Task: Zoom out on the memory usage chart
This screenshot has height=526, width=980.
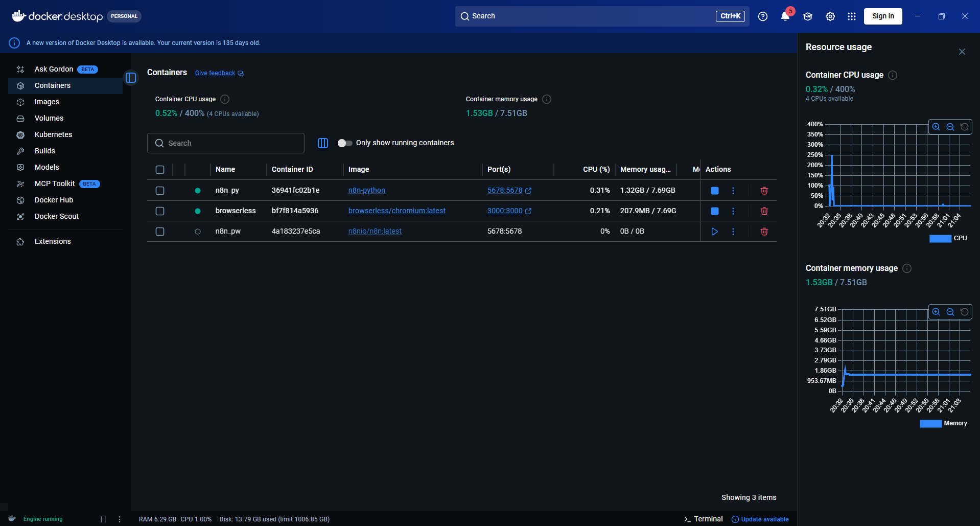Action: (950, 312)
